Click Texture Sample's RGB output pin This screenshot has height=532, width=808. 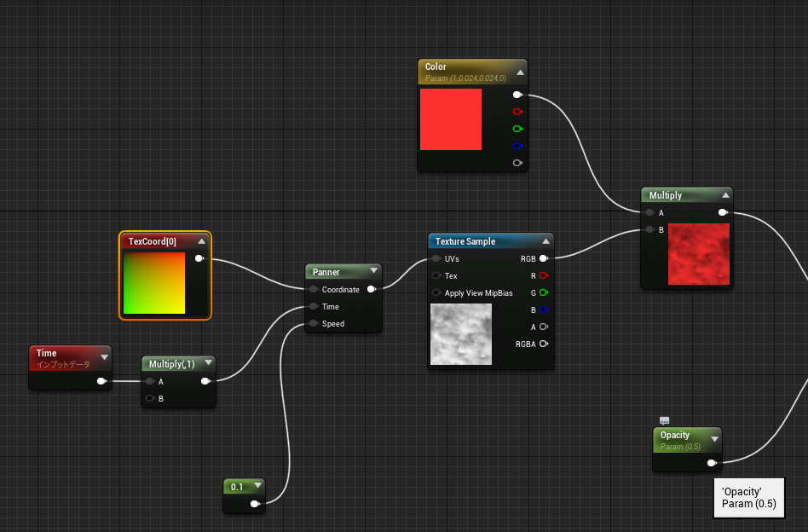(x=543, y=259)
